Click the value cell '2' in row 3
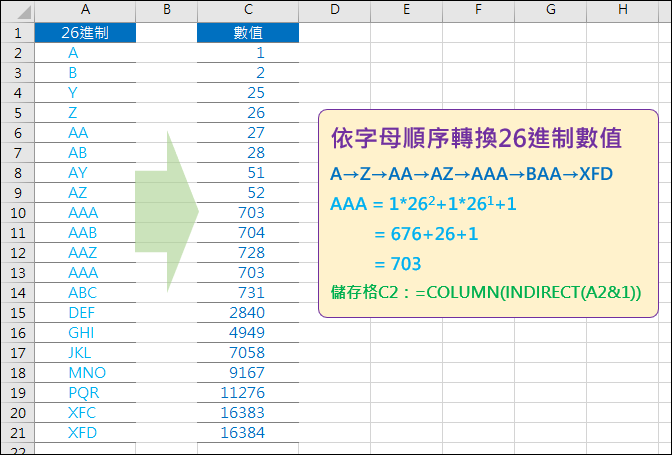Image resolution: width=672 pixels, height=455 pixels. [x=248, y=73]
